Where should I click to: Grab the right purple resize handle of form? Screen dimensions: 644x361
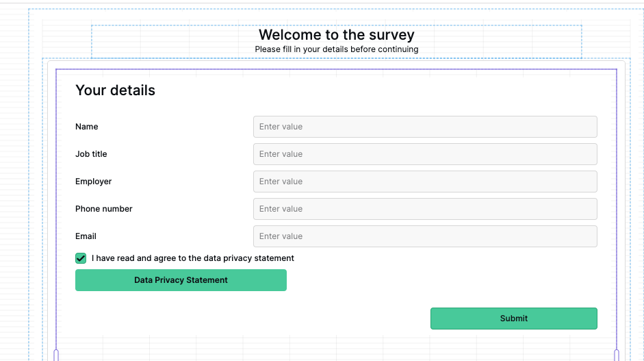(617, 356)
